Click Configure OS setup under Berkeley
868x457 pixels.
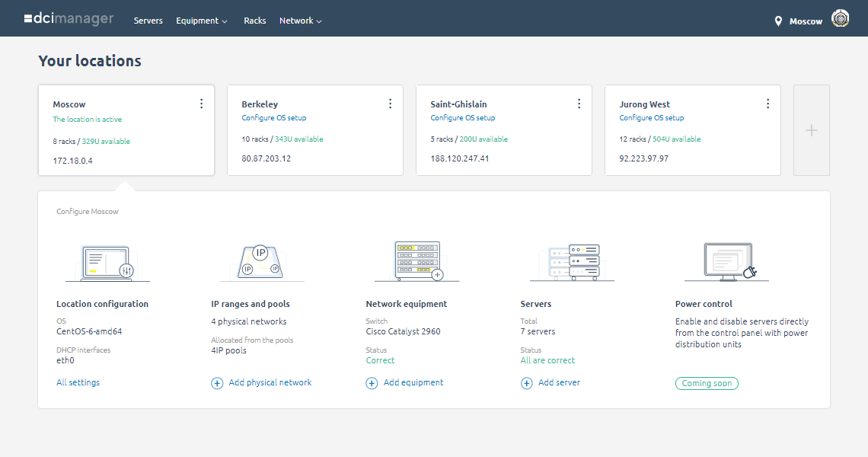(x=273, y=118)
